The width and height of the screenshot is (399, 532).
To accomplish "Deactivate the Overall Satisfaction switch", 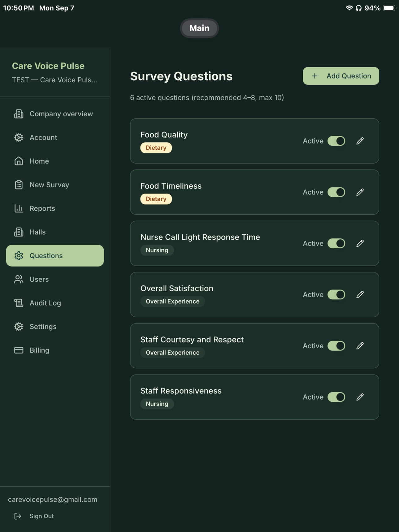I will (x=337, y=294).
